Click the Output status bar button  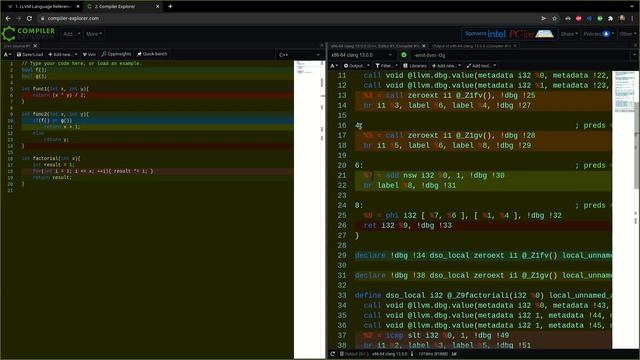tap(353, 354)
